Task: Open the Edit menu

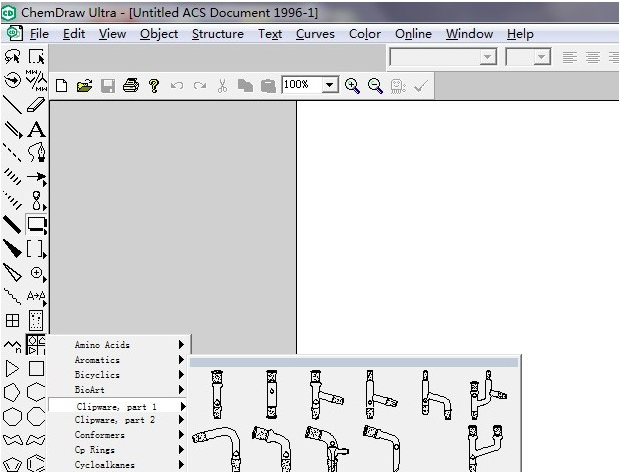Action: (74, 34)
